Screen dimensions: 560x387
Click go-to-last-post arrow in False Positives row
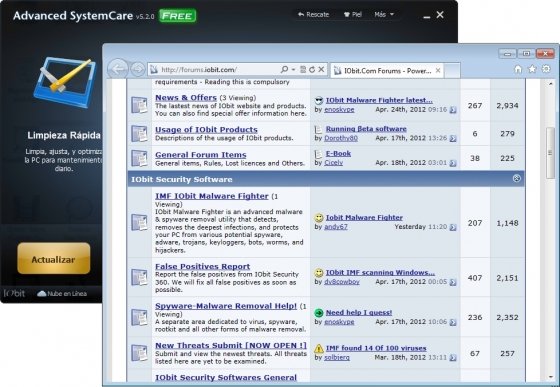pyautogui.click(x=453, y=282)
